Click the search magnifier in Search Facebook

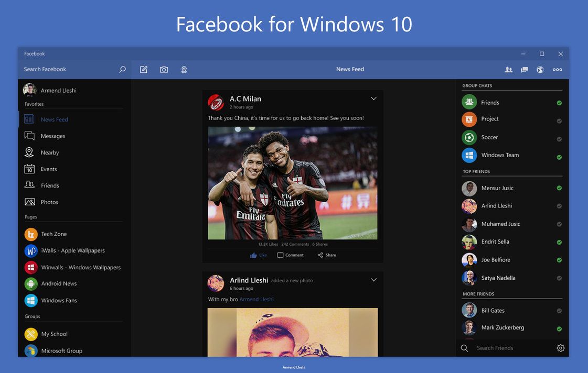pos(122,69)
